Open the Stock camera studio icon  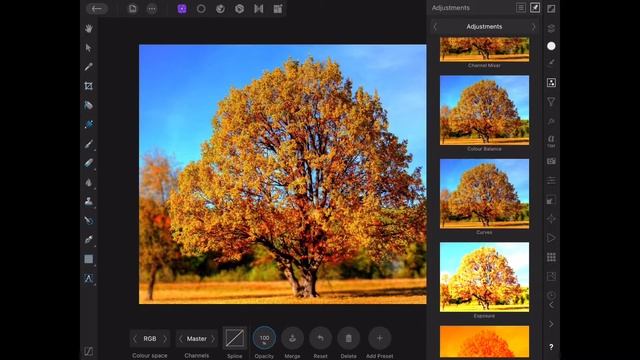click(x=551, y=161)
